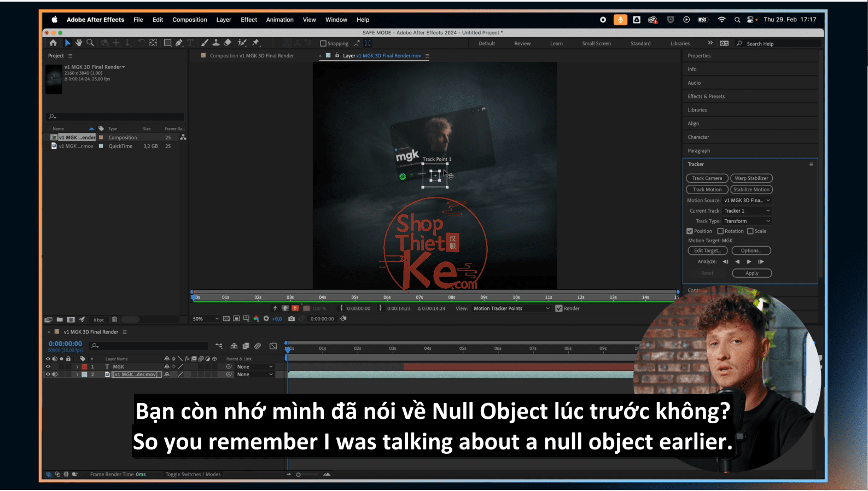Pick the Pen tool
868x491 pixels.
[179, 43]
